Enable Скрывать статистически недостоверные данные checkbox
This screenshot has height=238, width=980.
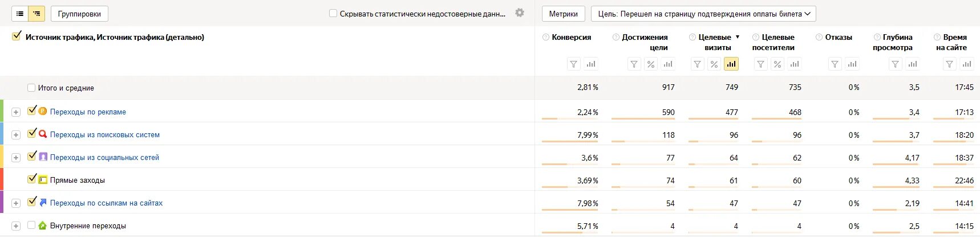(333, 13)
